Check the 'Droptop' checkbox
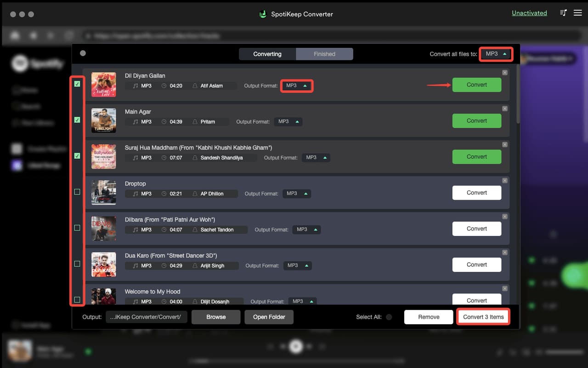Image resolution: width=588 pixels, height=368 pixels. coord(77,192)
